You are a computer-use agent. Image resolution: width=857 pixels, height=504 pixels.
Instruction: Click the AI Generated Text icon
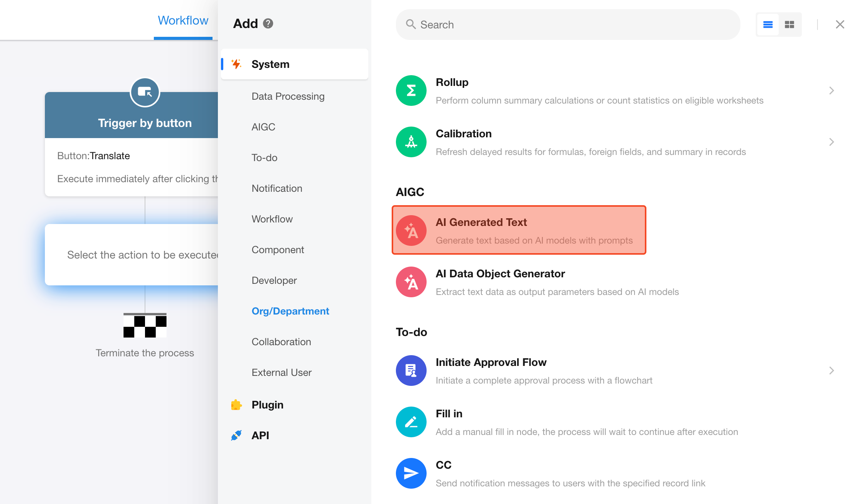[411, 231]
